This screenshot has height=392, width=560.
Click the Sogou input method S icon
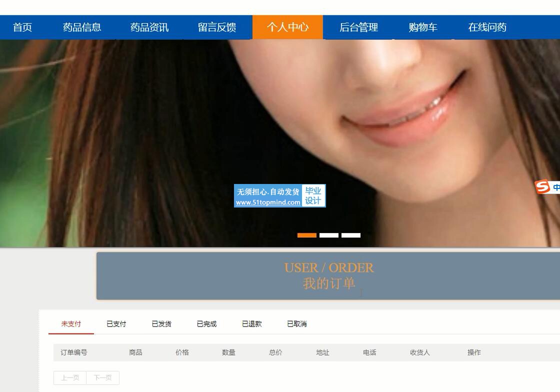tap(542, 186)
